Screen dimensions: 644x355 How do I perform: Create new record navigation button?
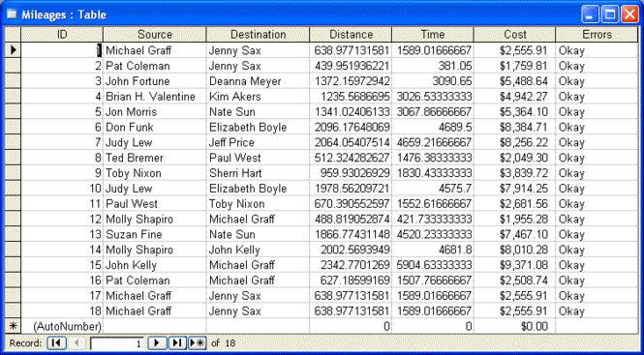tap(198, 342)
